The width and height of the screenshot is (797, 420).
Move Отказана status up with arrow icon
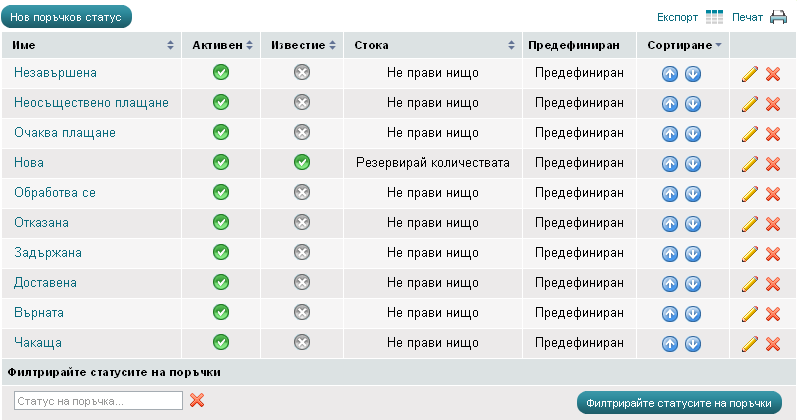click(x=670, y=224)
